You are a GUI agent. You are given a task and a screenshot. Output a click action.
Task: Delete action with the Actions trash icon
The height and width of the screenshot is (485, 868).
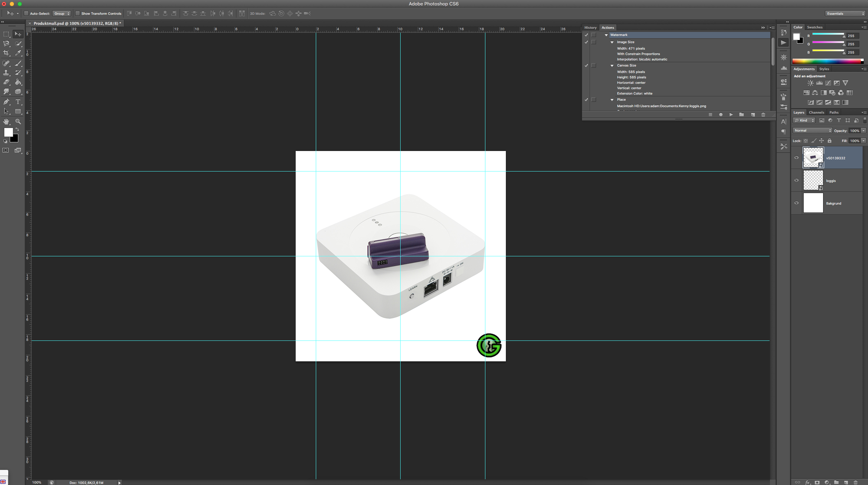click(x=763, y=115)
